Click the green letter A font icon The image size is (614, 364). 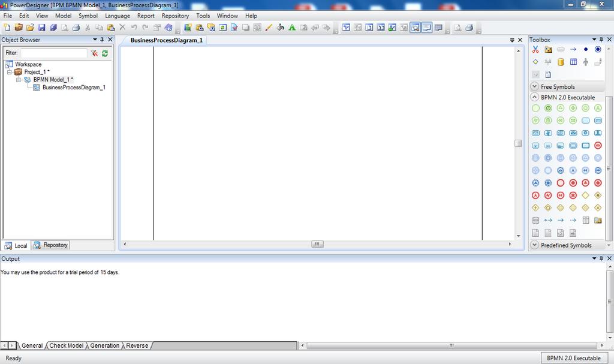click(x=292, y=28)
